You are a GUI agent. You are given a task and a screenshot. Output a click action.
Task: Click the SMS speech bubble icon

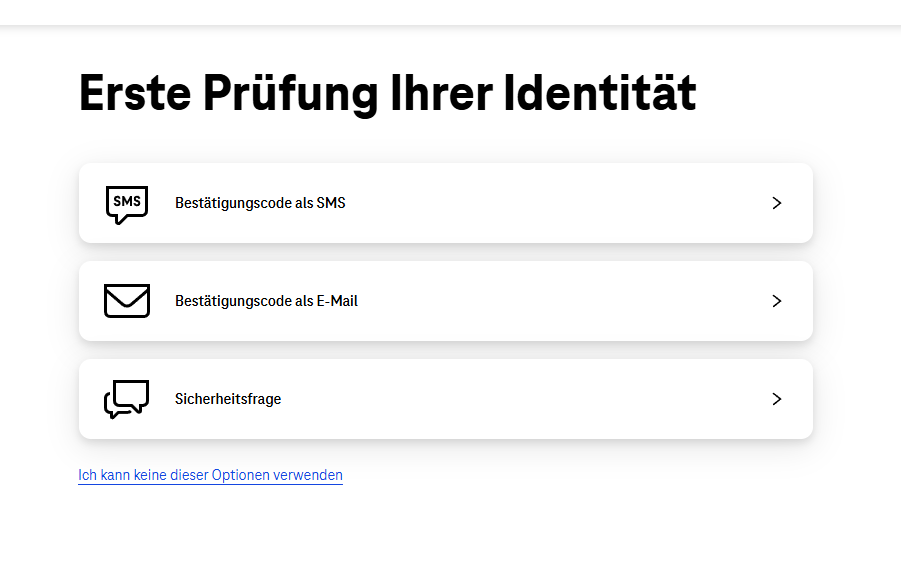(127, 204)
